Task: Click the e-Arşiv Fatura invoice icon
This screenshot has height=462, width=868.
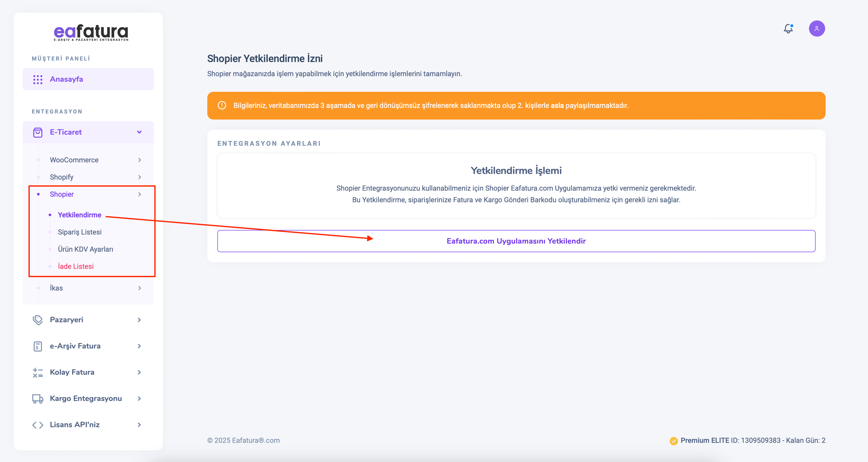Action: (38, 346)
